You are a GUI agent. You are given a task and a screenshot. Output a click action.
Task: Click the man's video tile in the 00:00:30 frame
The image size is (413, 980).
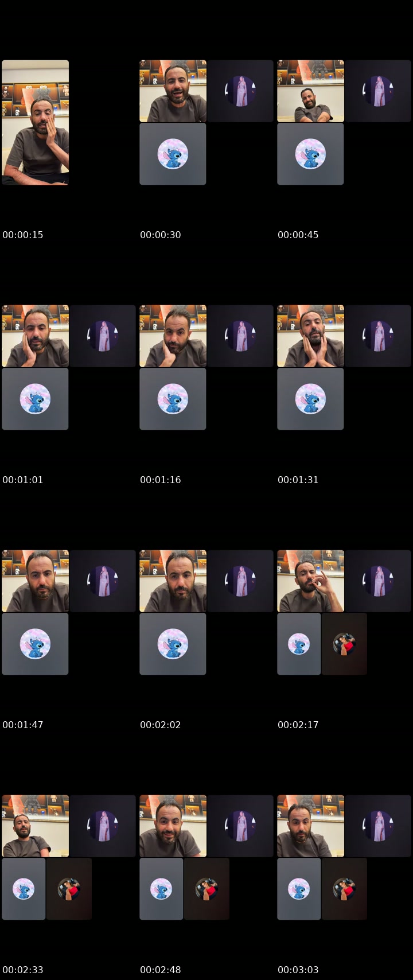[x=173, y=91]
